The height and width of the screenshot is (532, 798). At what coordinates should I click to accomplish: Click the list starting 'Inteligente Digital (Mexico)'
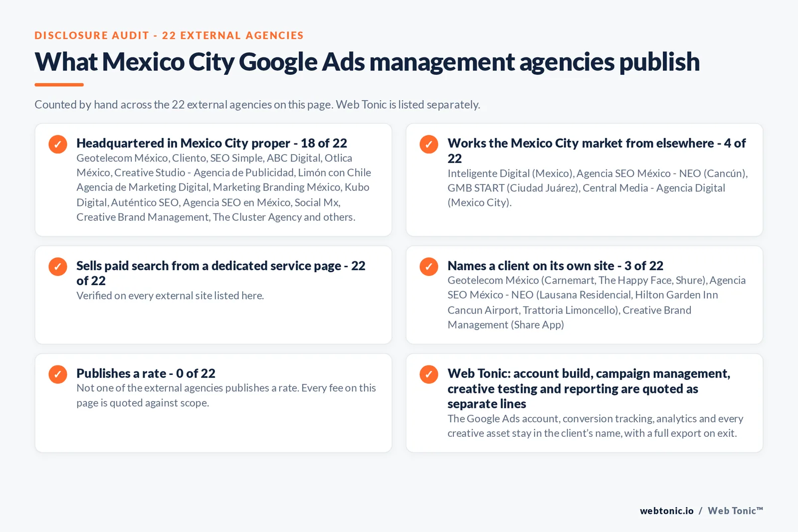598,188
